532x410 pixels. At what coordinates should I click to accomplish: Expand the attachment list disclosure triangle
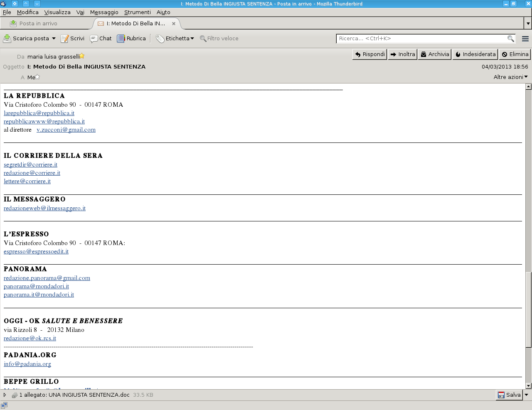[5, 395]
